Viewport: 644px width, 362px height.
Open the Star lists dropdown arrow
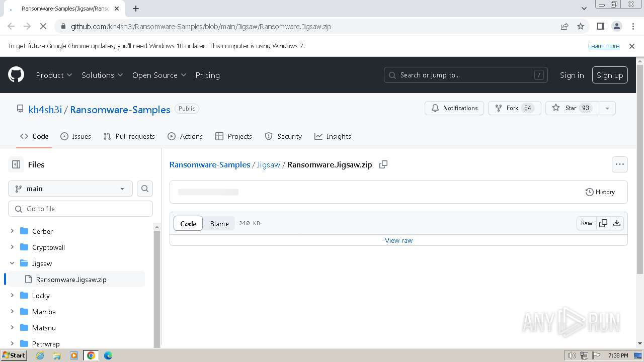click(x=607, y=108)
